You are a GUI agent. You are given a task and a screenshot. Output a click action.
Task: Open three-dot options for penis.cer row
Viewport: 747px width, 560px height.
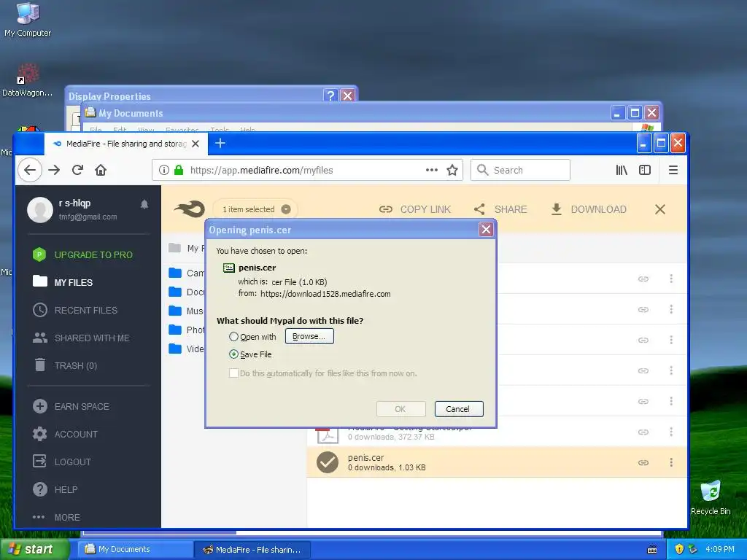(671, 462)
